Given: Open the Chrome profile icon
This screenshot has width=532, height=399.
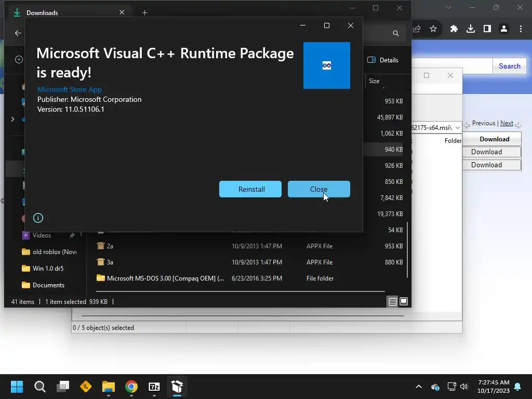Looking at the screenshot, I should click(504, 29).
